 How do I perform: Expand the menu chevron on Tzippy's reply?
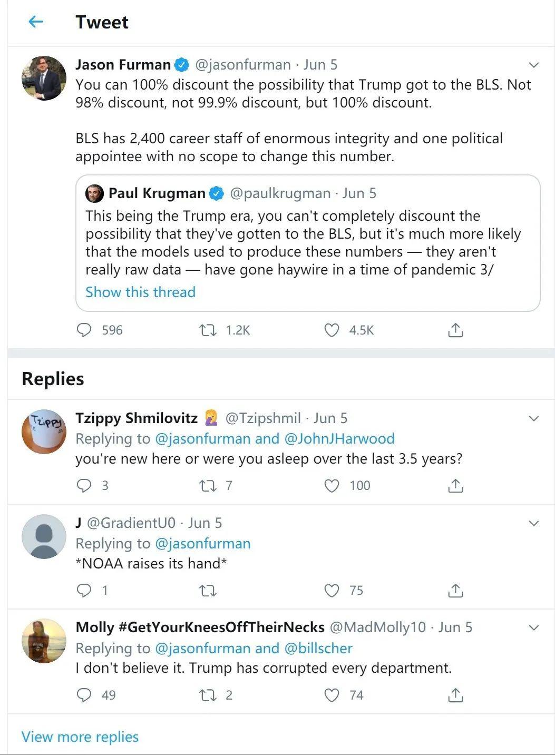click(x=534, y=419)
